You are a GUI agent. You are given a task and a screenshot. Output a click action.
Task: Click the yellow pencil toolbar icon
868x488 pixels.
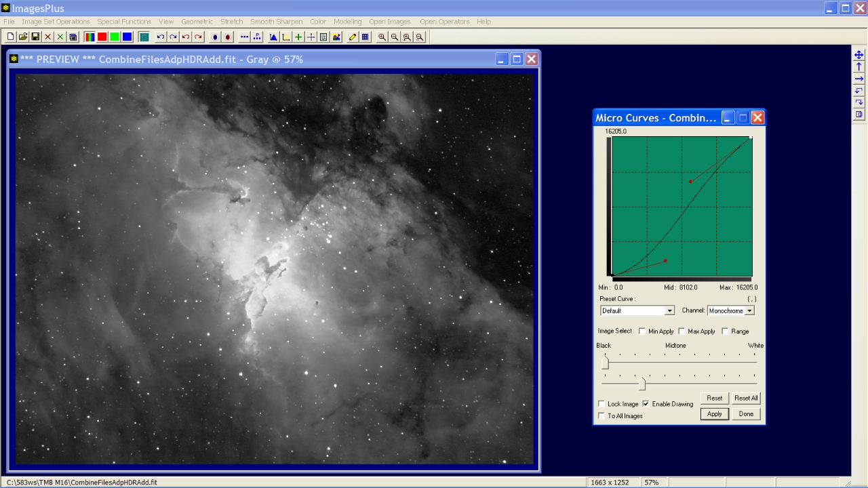(353, 37)
